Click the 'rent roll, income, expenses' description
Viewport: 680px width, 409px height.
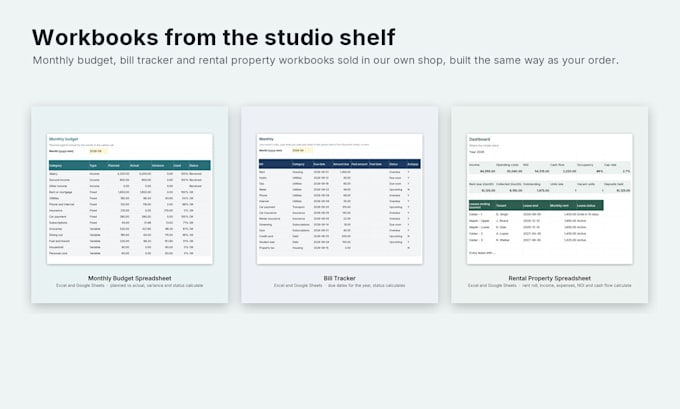[x=549, y=285]
